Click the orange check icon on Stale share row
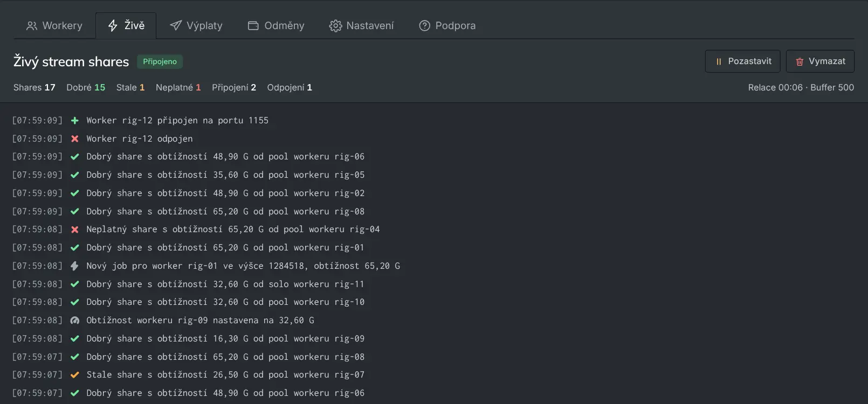 point(75,375)
